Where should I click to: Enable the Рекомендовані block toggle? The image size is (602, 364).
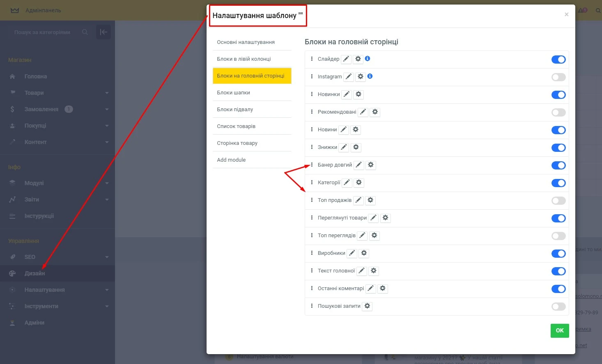point(558,112)
